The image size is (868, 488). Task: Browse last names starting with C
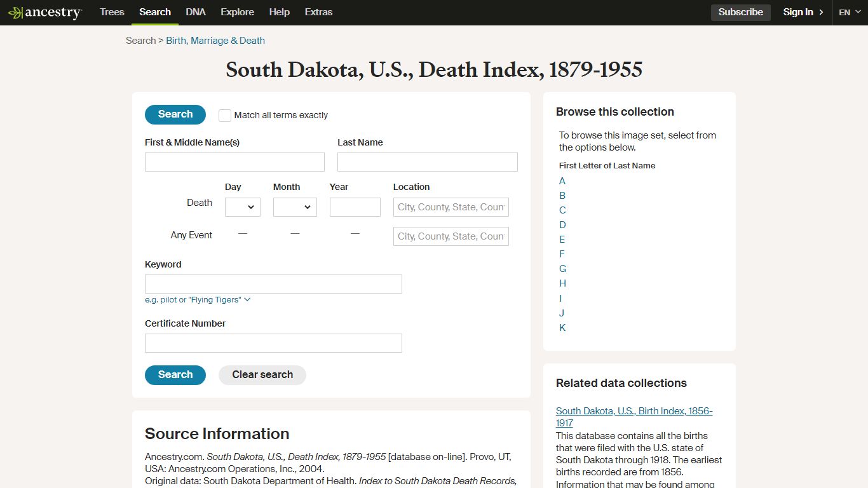click(x=562, y=210)
